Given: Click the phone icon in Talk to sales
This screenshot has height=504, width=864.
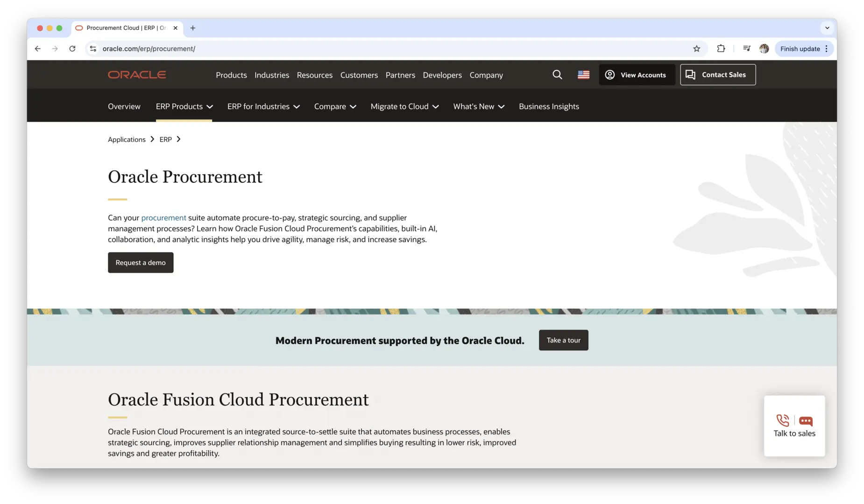Looking at the screenshot, I should point(782,420).
